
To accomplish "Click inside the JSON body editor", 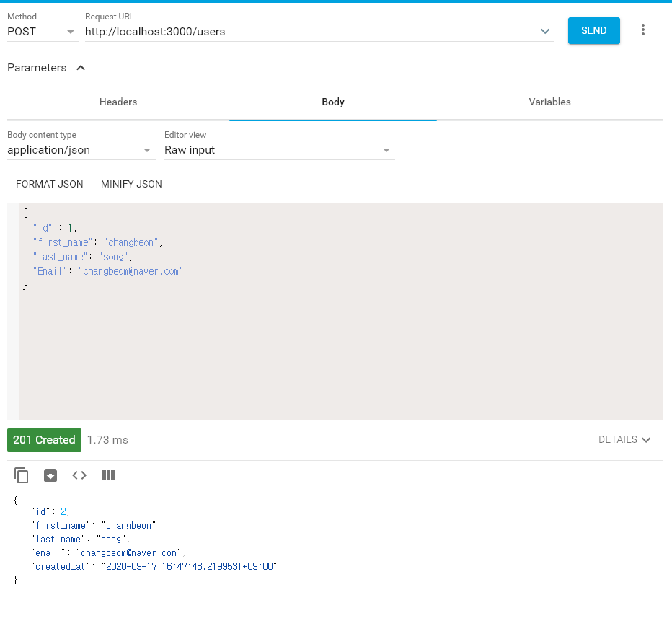I will tap(341, 311).
